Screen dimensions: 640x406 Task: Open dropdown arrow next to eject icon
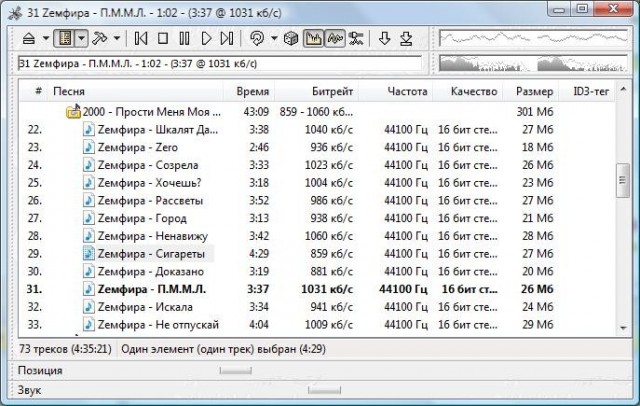(x=46, y=39)
